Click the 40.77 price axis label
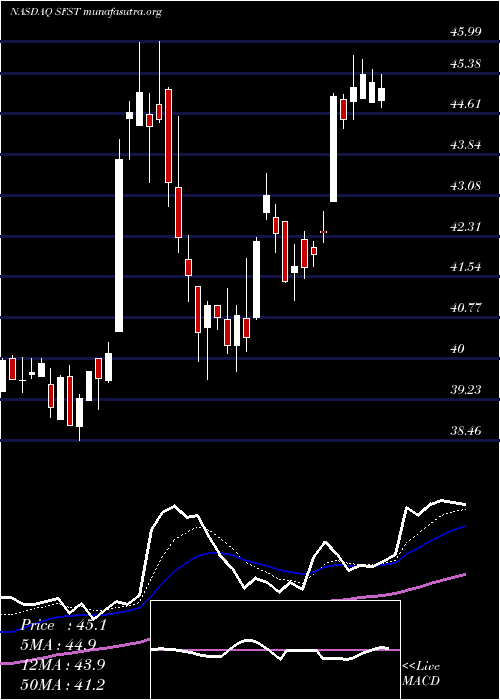Image resolution: width=500 pixels, height=700 pixels. click(466, 308)
